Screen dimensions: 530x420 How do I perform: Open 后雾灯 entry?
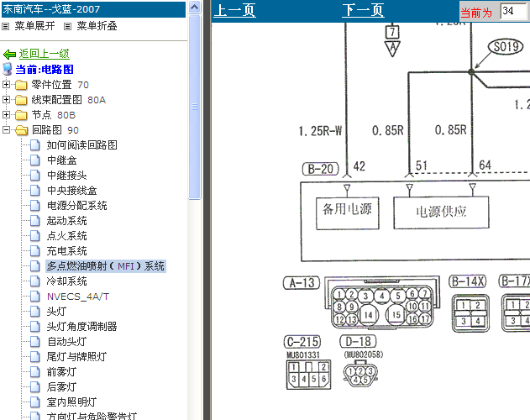[61, 387]
